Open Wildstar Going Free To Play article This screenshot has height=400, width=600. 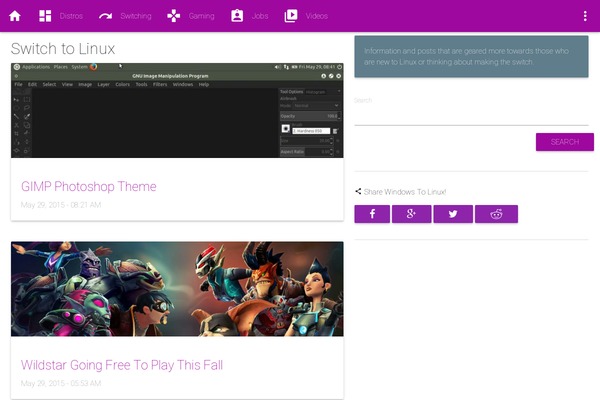click(x=122, y=365)
